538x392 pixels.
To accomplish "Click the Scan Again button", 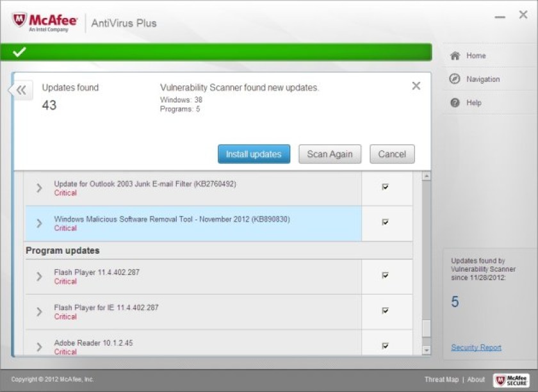I will (x=330, y=154).
